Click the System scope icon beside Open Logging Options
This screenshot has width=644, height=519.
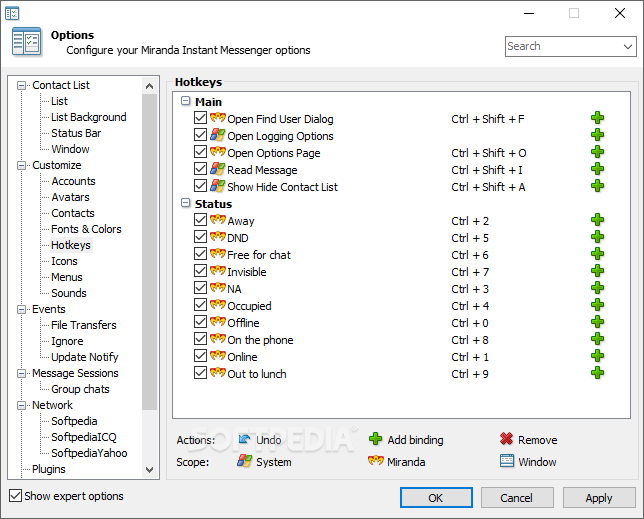[218, 135]
